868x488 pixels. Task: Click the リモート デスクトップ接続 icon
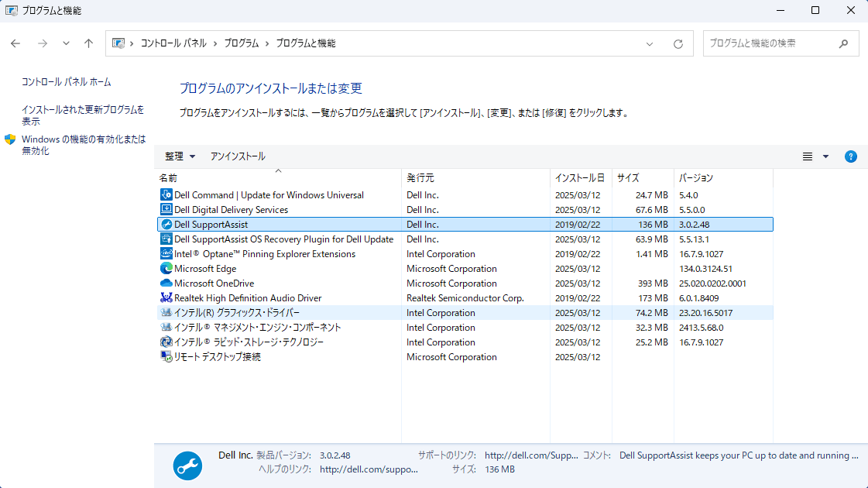coord(166,356)
